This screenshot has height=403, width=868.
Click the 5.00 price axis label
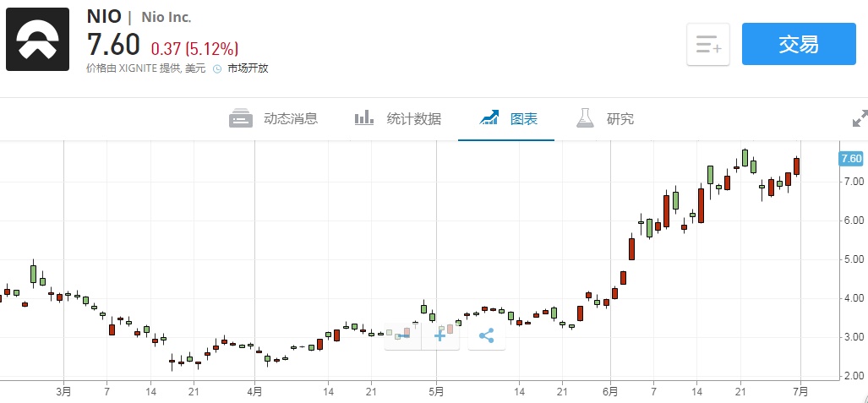(x=853, y=259)
